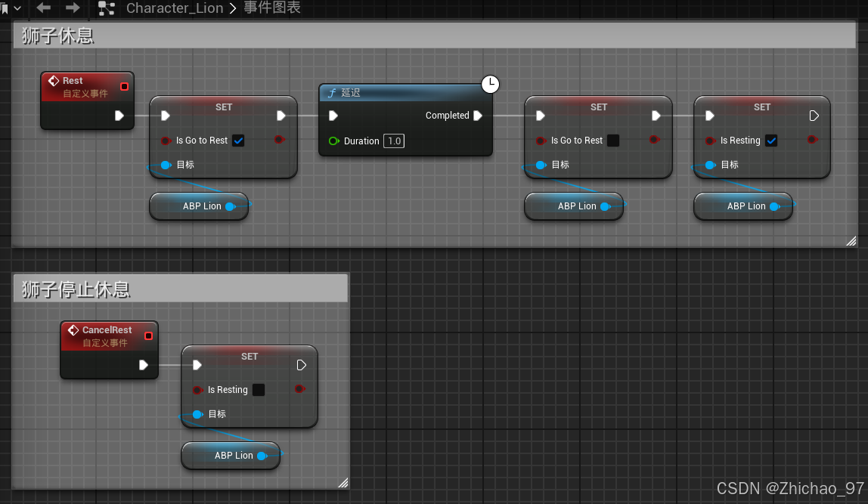Click exec output pin of SET before Delay
Image resolution: width=868 pixels, height=504 pixels.
point(281,116)
